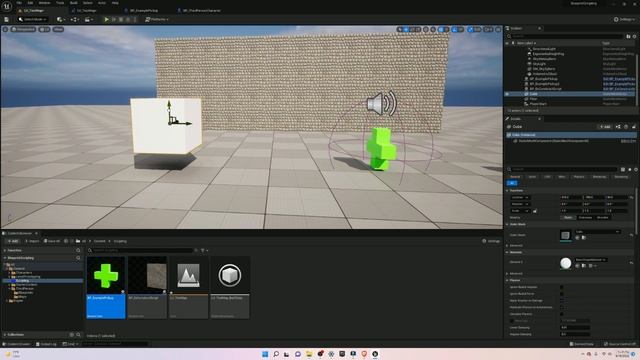Select PlayerStart in the Outliner
640x360 pixels.
(538, 104)
